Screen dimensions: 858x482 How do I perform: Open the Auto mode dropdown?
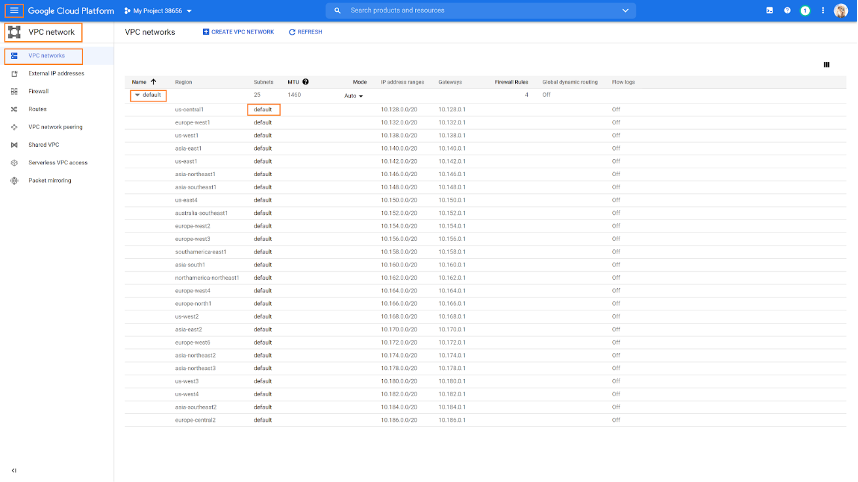(353, 95)
